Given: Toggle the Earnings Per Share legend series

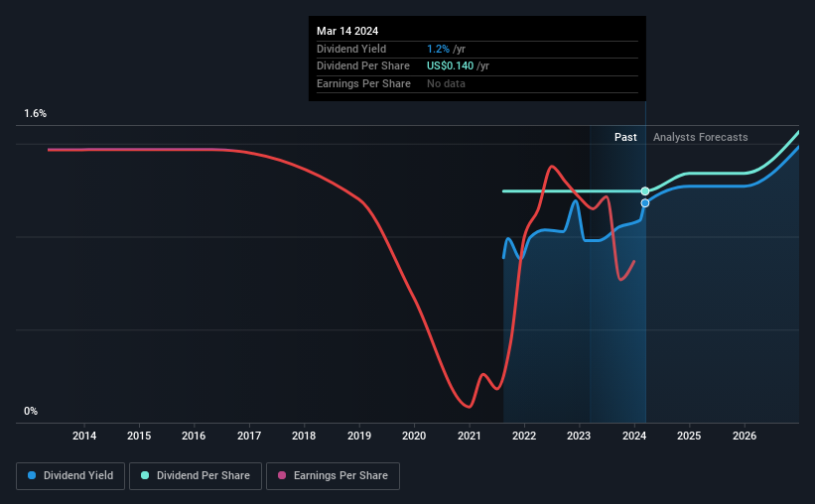Looking at the screenshot, I should pyautogui.click(x=333, y=475).
